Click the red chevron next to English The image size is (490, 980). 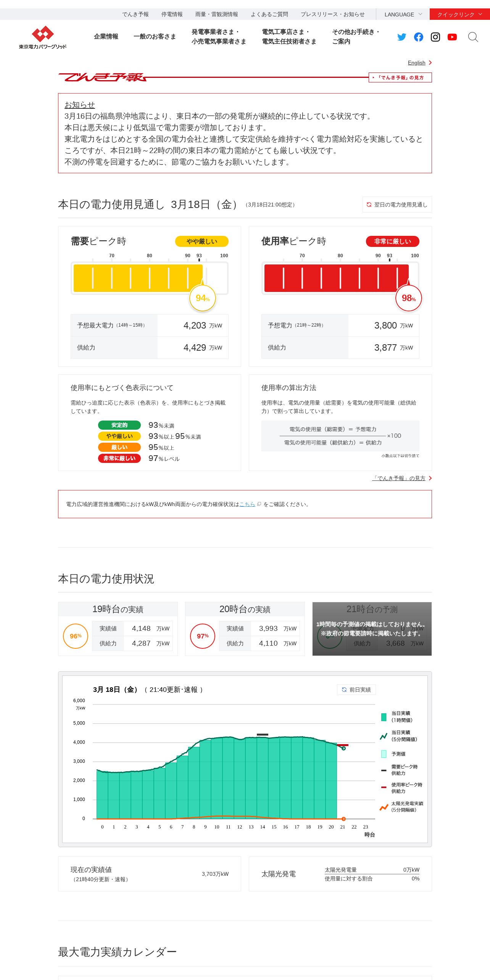[x=430, y=63]
